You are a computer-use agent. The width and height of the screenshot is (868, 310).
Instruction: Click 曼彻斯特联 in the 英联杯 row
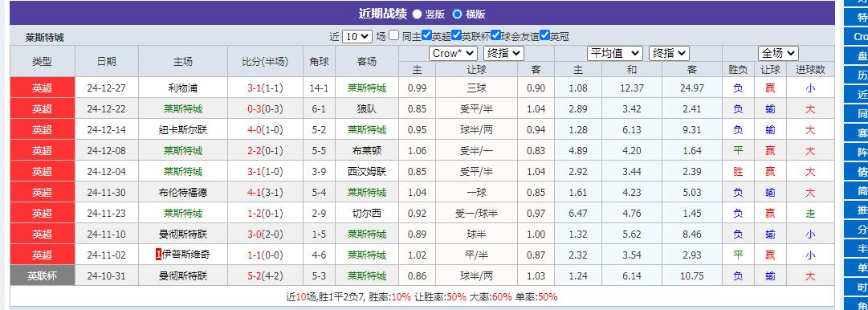pos(183,275)
